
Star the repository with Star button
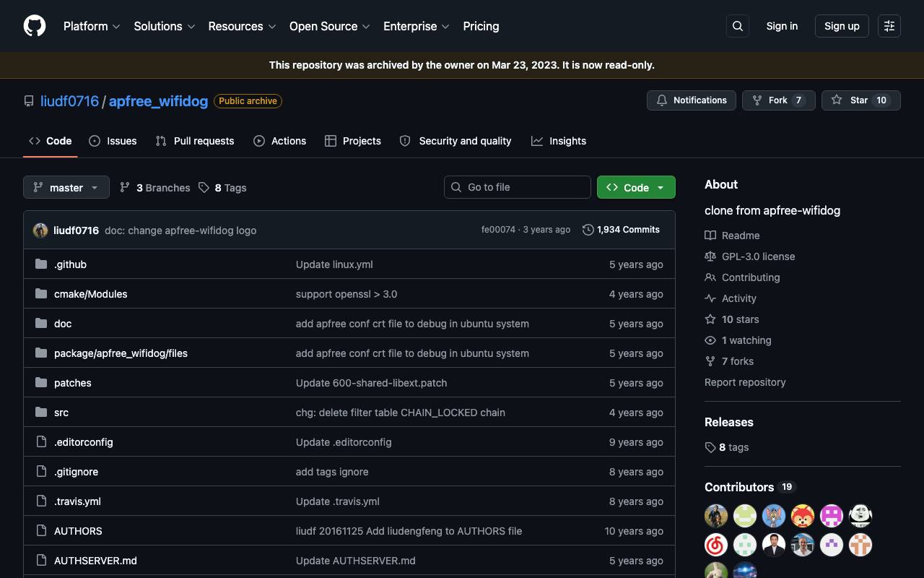coord(861,100)
